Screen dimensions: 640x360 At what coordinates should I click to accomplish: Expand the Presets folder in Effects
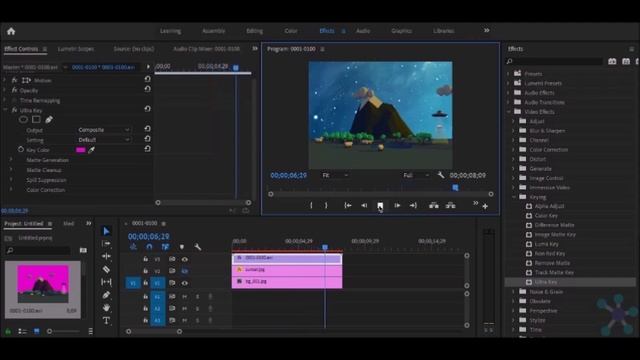(509, 74)
